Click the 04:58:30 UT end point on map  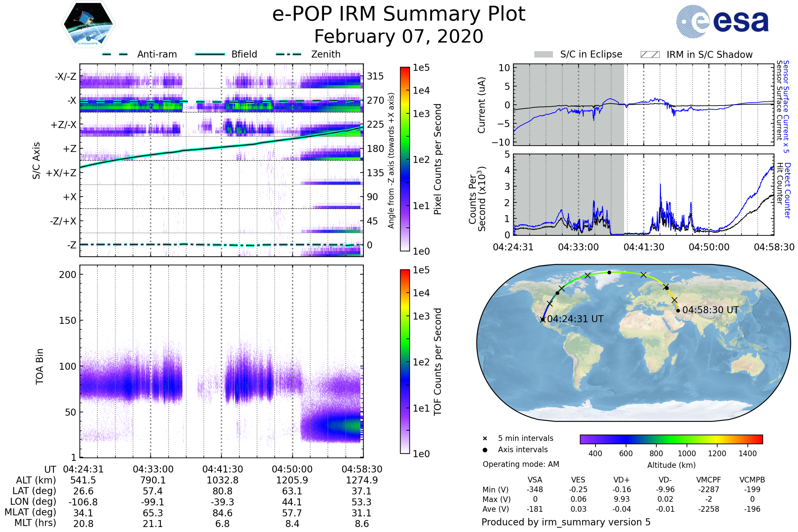(x=678, y=311)
